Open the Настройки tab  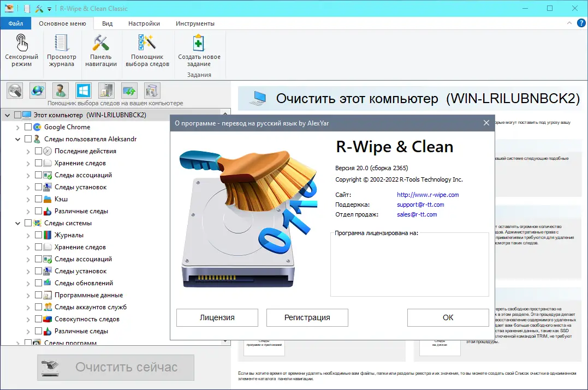(144, 23)
